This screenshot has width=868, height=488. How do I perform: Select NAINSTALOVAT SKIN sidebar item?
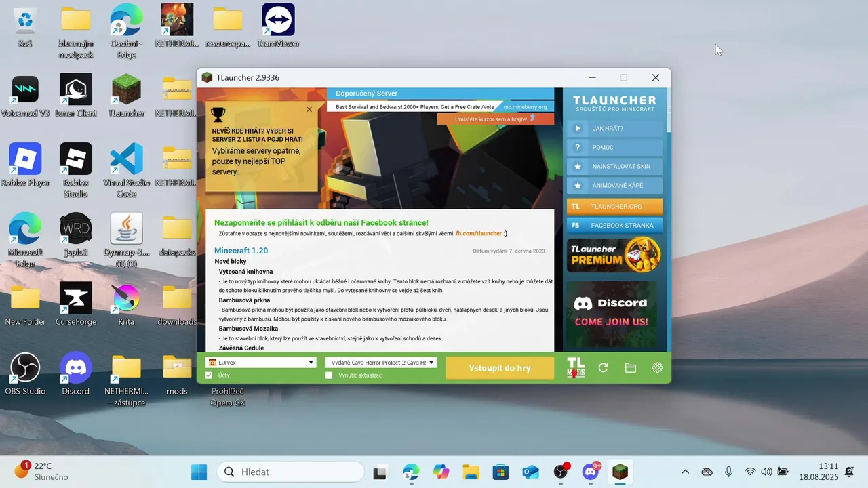pos(615,166)
